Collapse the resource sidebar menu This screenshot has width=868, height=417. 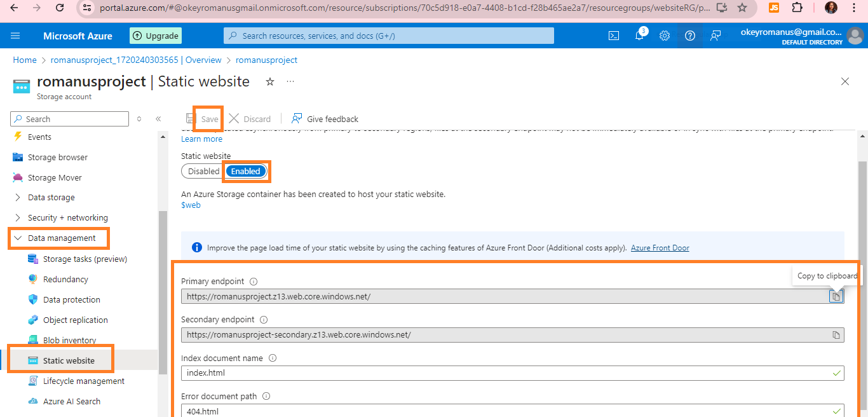[x=158, y=119]
